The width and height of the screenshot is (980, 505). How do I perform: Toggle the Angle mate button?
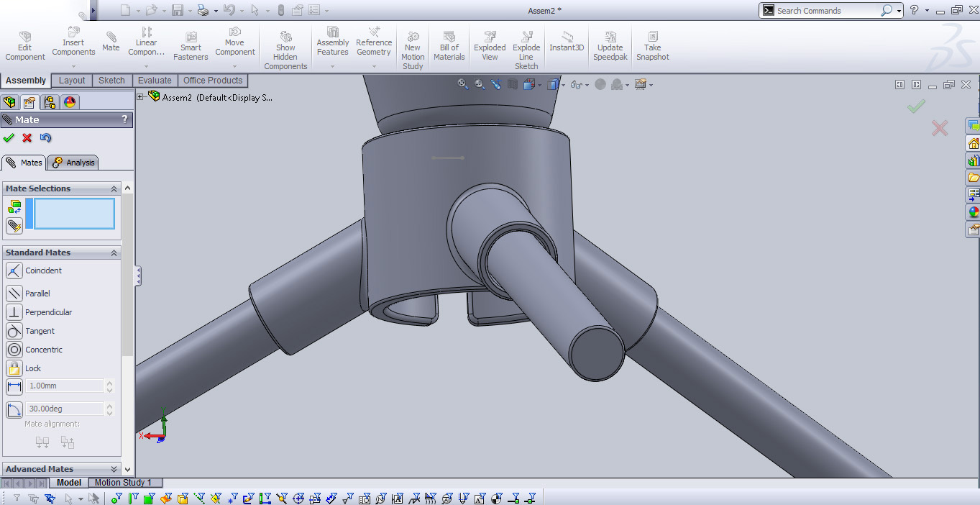tap(14, 409)
